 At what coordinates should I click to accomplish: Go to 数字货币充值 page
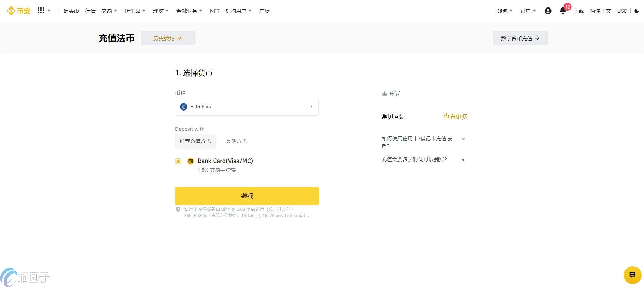coord(520,38)
